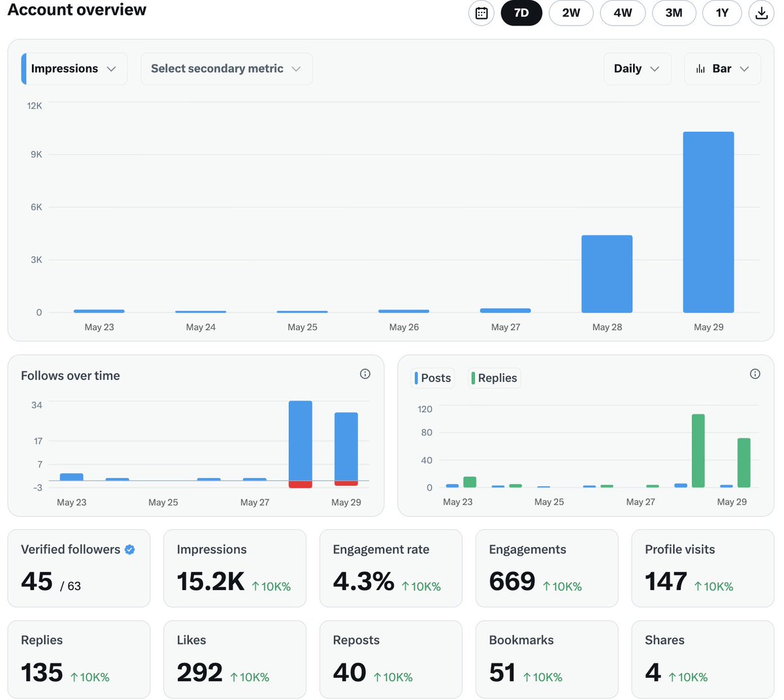This screenshot has height=700, width=784.
Task: Select the 2W time range
Action: click(571, 13)
